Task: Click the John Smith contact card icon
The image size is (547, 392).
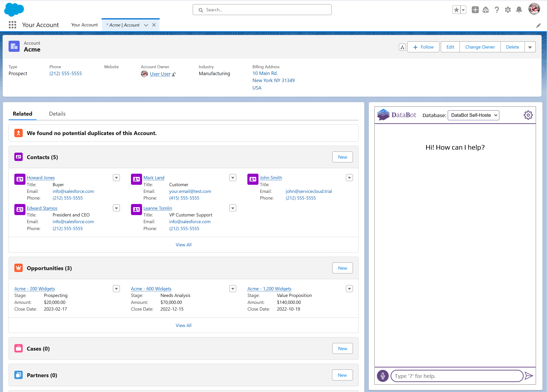Action: click(x=253, y=179)
